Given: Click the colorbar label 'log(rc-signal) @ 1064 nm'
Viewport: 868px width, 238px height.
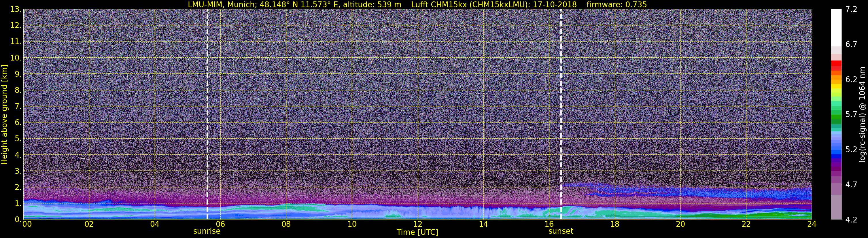Looking at the screenshot, I should click(862, 114).
